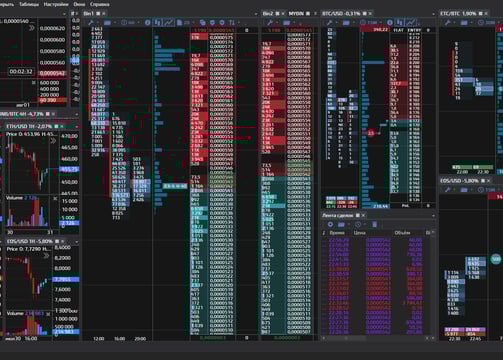Click account card icon in Bin2 toolbar
The image size is (503, 360).
point(286,23)
